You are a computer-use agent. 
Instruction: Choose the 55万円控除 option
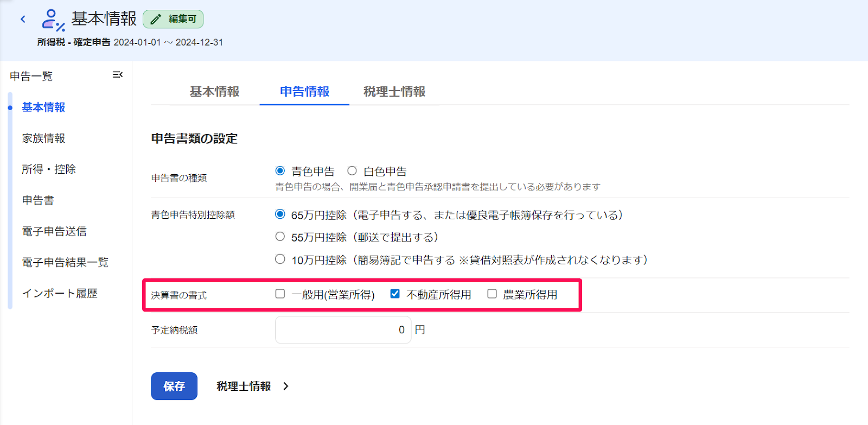point(280,237)
